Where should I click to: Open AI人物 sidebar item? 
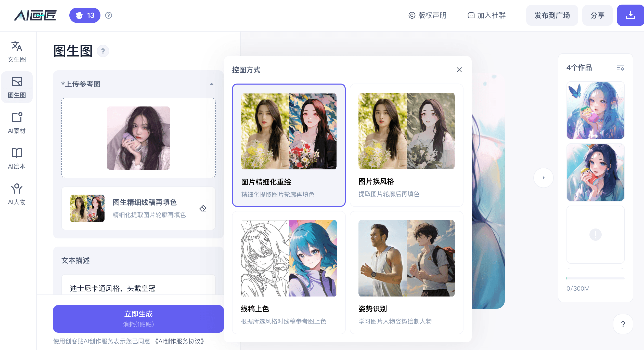tap(17, 194)
